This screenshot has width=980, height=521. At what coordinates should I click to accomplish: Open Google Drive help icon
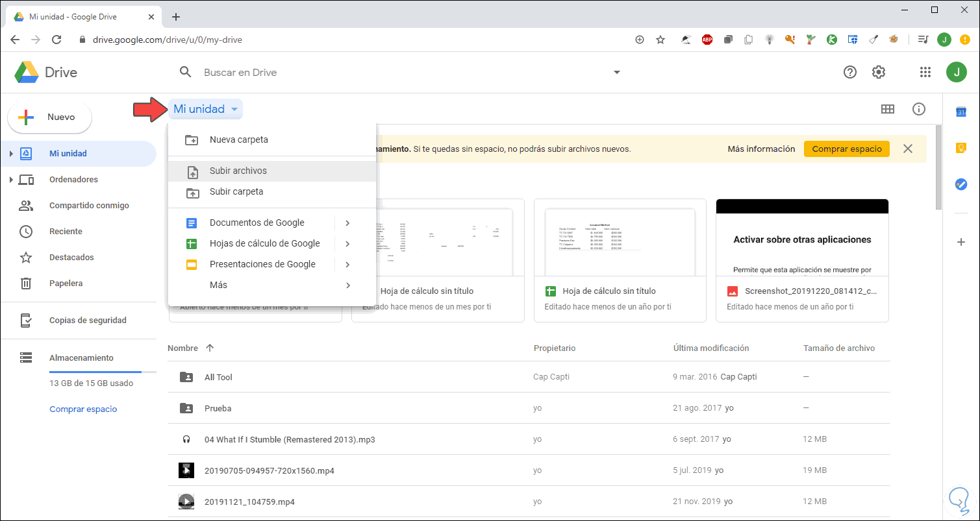click(x=849, y=72)
